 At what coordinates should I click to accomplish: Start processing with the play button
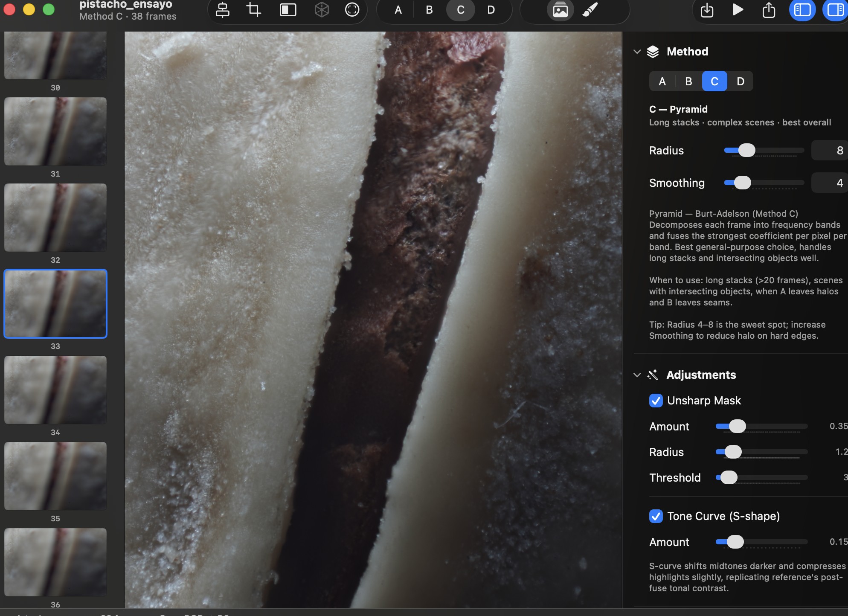738,10
